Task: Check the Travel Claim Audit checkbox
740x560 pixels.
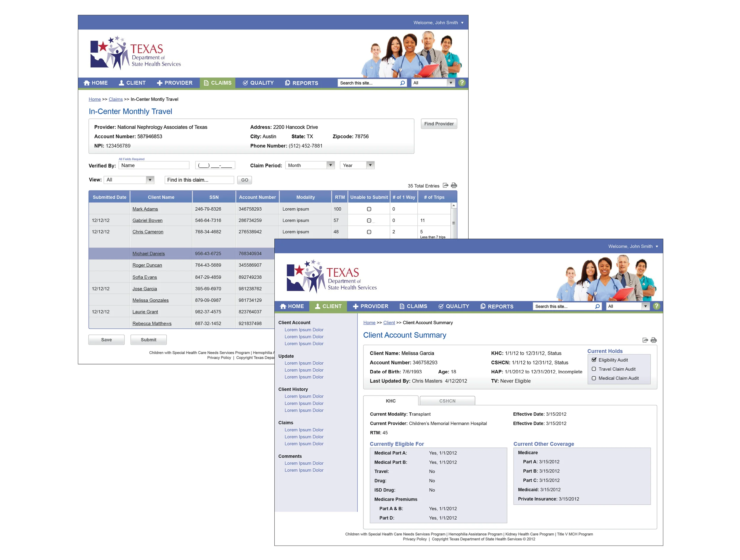Action: (594, 369)
